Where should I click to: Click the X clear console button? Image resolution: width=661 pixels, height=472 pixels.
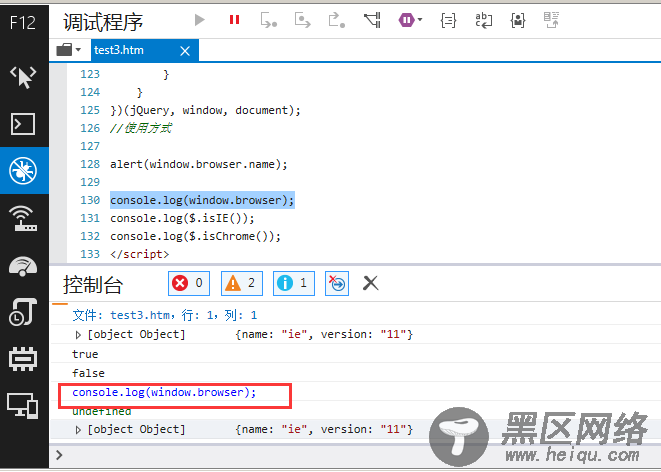pyautogui.click(x=371, y=283)
